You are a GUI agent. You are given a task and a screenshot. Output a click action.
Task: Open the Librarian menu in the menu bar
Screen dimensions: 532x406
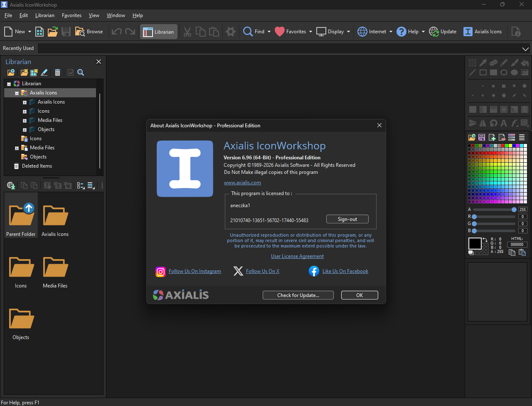tap(45, 15)
